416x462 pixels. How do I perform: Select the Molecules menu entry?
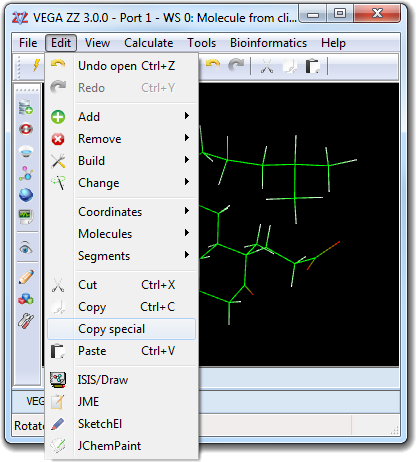coord(121,234)
